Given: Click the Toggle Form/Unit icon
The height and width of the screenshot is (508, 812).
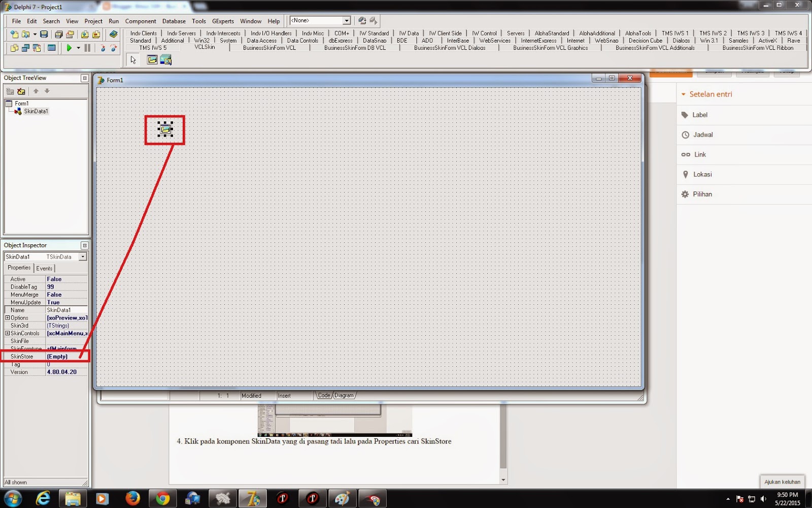Looking at the screenshot, I should (37, 48).
